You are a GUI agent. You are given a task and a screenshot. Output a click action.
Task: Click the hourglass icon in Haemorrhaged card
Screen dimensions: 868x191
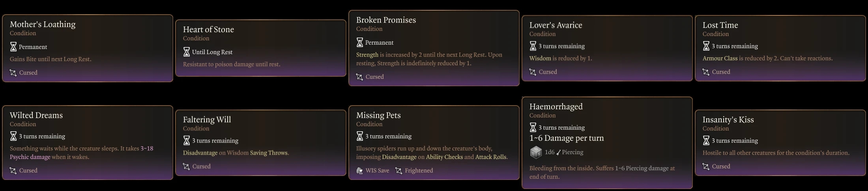533,128
